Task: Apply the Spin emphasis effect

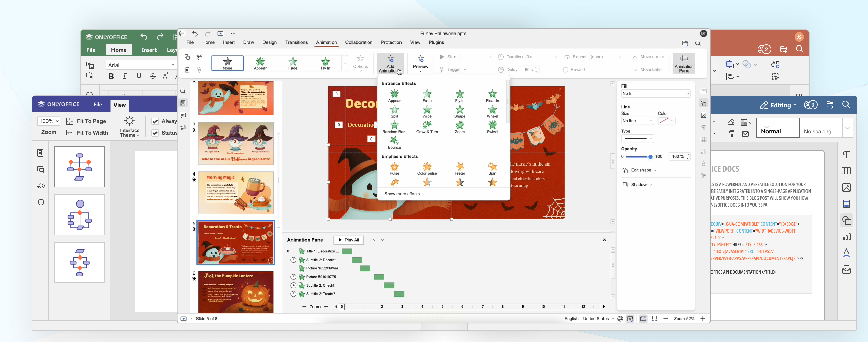Action: [492, 169]
